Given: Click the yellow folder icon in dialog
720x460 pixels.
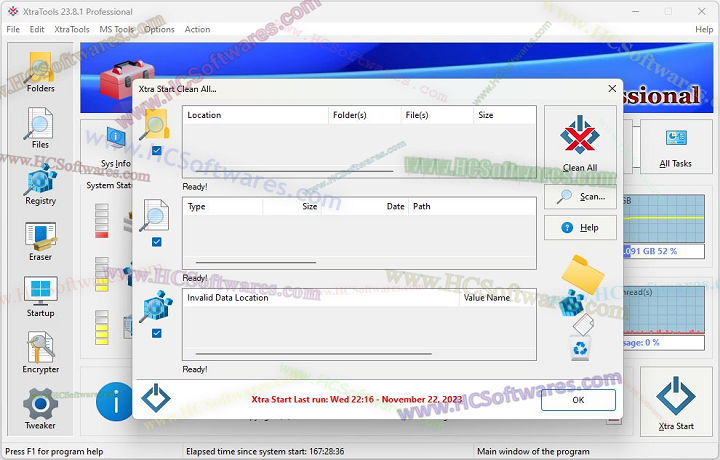Looking at the screenshot, I should click(x=583, y=274).
